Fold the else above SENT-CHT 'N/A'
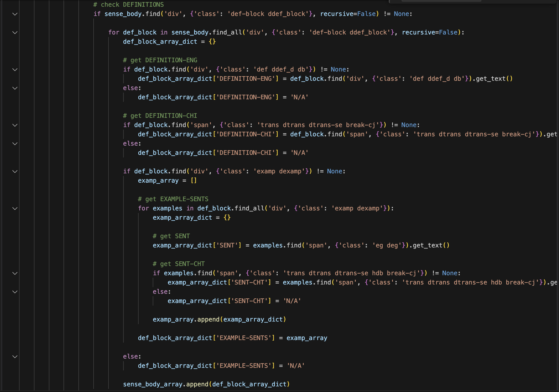The height and width of the screenshot is (392, 559). 15,292
